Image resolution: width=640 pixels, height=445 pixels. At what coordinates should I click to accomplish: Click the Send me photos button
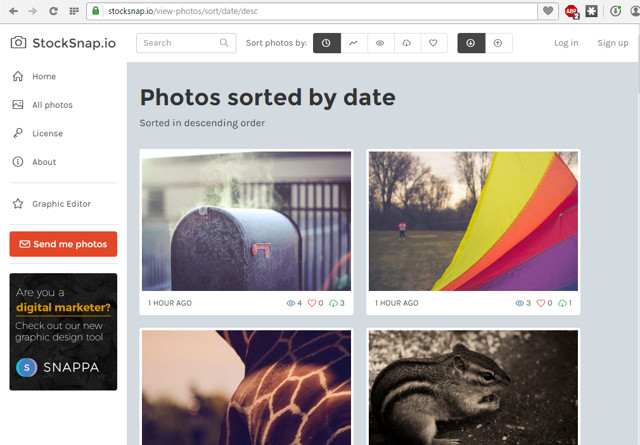tap(63, 244)
